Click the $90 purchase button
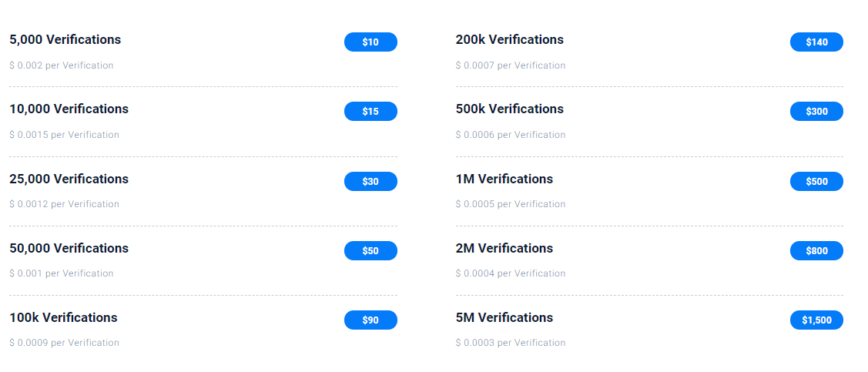The height and width of the screenshot is (372, 868). (370, 320)
